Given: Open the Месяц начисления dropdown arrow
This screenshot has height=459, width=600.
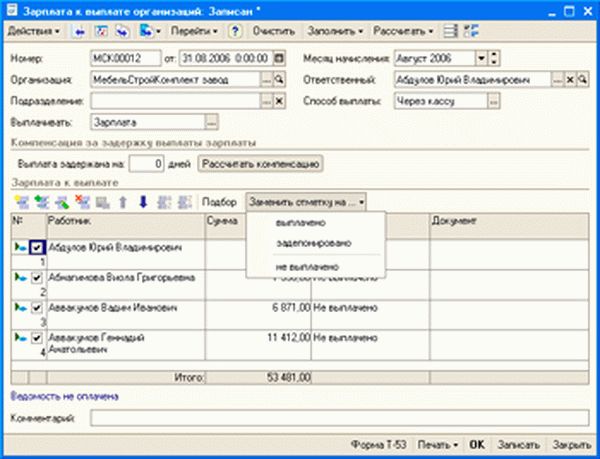Looking at the screenshot, I should [481, 57].
